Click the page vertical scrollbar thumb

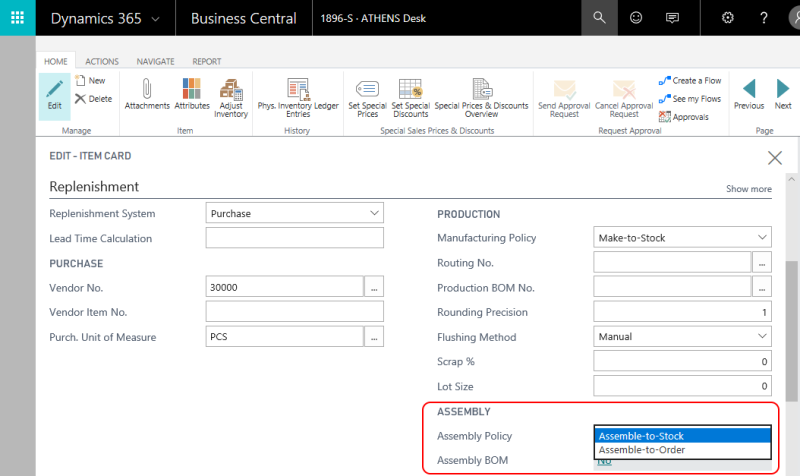791,331
